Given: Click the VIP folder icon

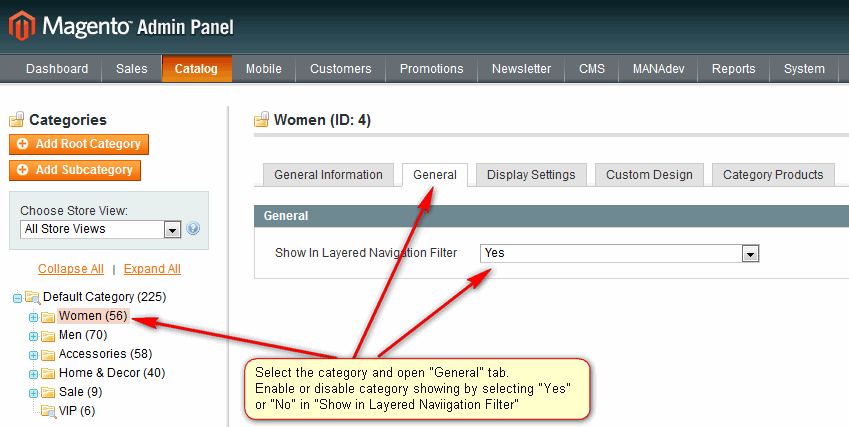Looking at the screenshot, I should point(49,412).
